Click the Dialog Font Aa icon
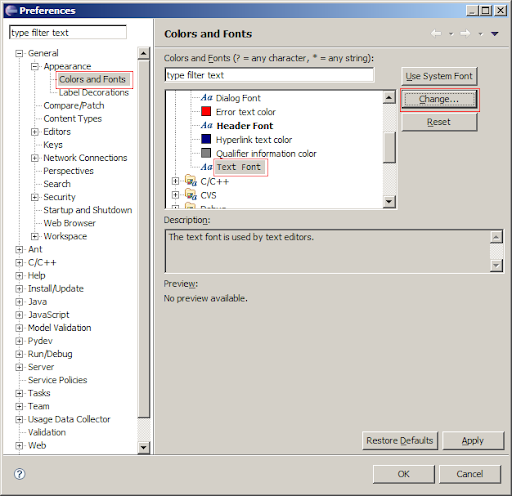 coord(207,98)
